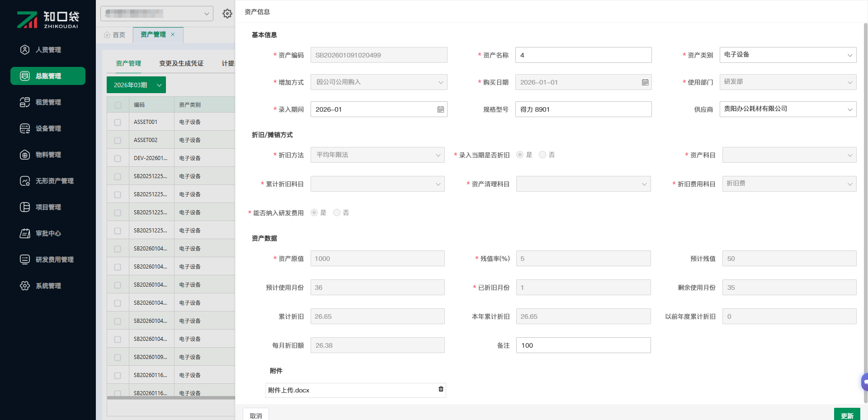
Task: Click the 首页 home icon
Action: (107, 35)
